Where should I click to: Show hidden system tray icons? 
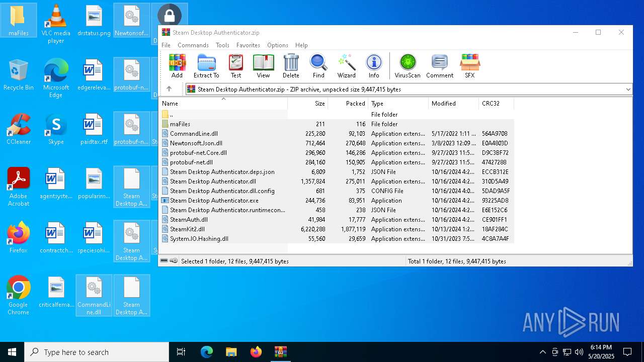click(542, 352)
